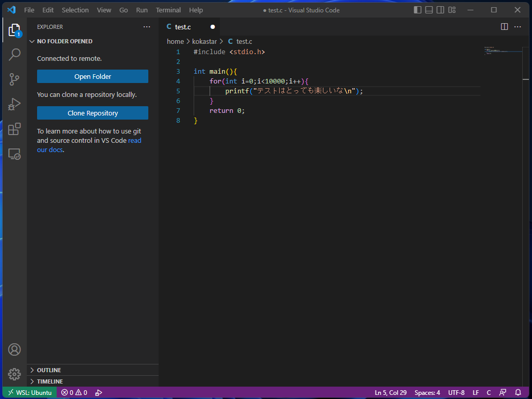The width and height of the screenshot is (532, 399).
Task: Click the Open Folder button
Action: [93, 76]
